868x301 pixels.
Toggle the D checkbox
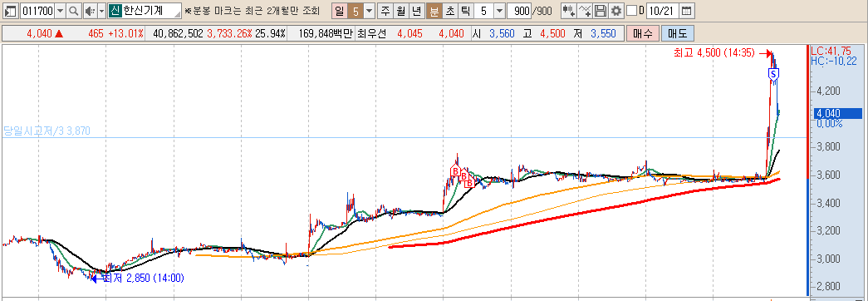[631, 11]
